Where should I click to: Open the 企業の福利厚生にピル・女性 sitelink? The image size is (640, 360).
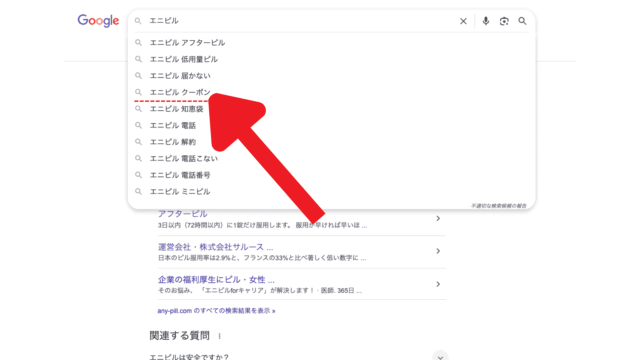[x=216, y=280]
